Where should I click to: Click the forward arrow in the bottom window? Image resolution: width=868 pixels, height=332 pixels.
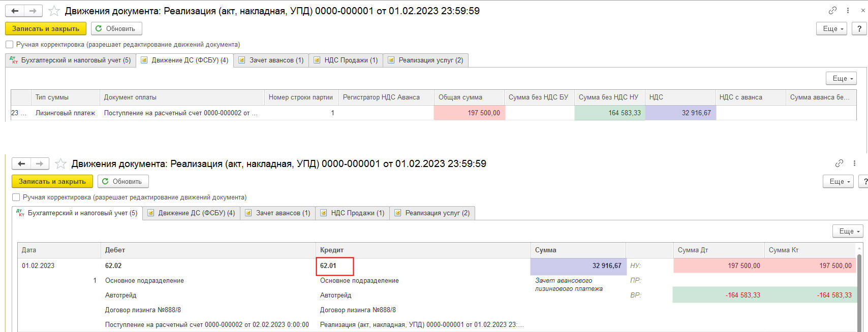coord(40,163)
